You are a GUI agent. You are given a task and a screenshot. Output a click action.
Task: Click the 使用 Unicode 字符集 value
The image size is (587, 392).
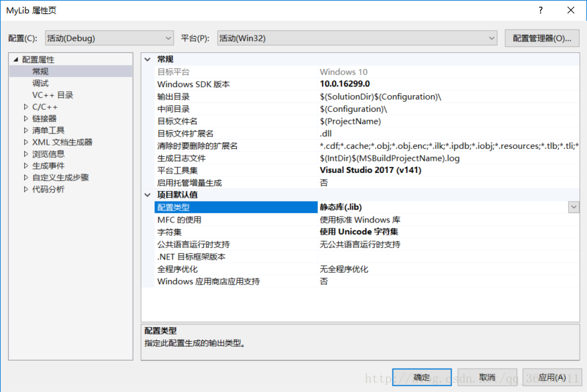[359, 232]
